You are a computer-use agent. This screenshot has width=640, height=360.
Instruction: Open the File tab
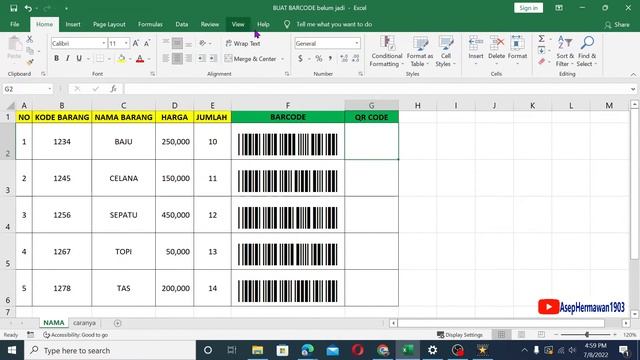point(15,24)
